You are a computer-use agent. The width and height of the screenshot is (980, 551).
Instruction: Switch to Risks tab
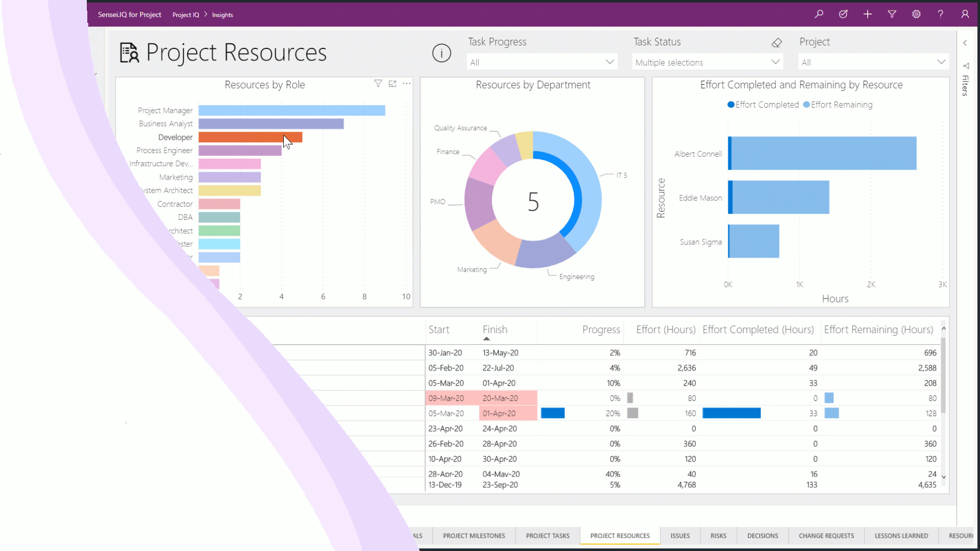point(718,536)
